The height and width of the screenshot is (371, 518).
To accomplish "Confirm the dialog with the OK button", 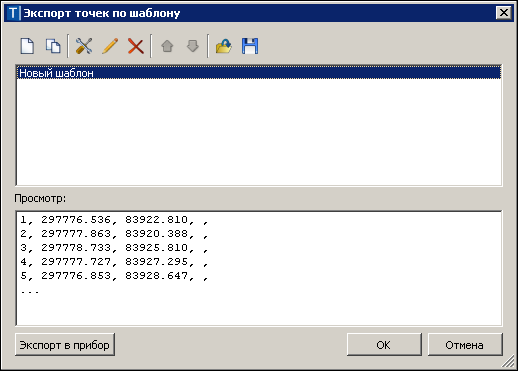I will click(x=384, y=345).
